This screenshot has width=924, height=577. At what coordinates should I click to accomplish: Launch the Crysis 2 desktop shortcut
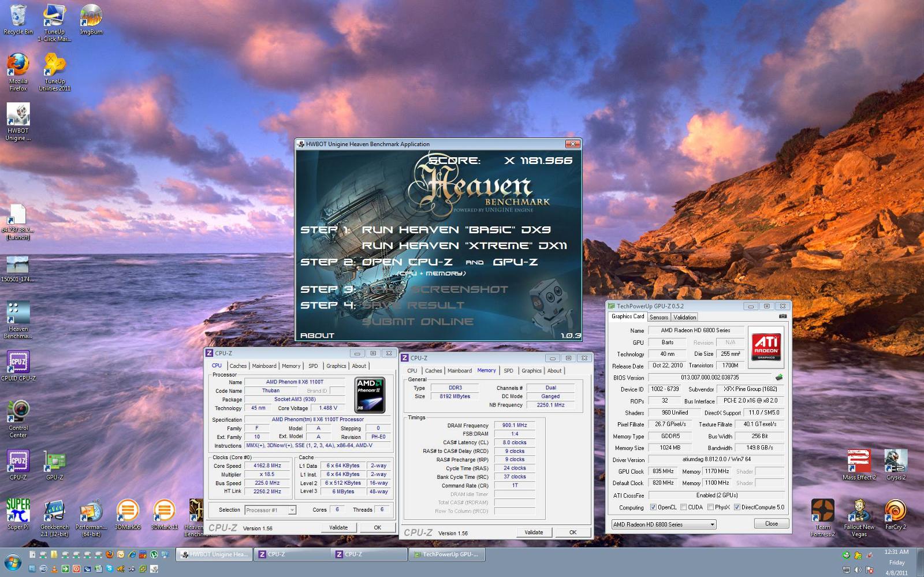896,465
